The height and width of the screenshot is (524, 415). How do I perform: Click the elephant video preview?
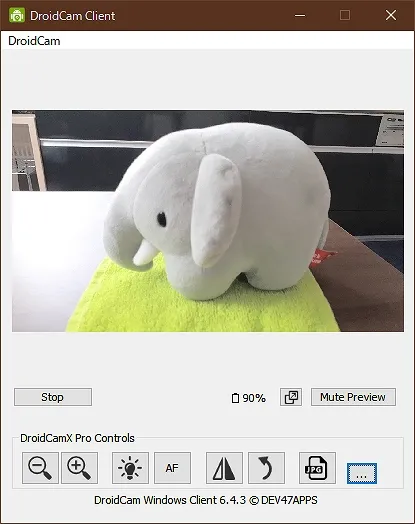(208, 221)
